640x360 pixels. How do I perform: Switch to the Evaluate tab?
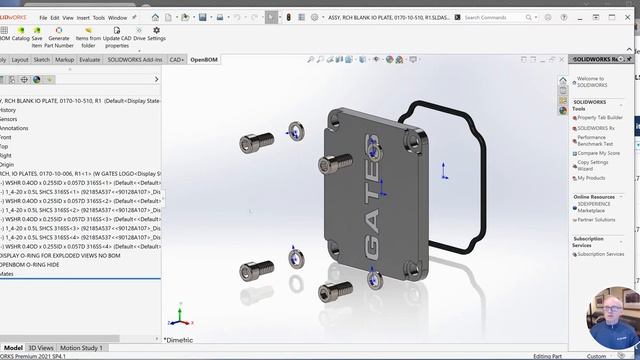pos(89,60)
